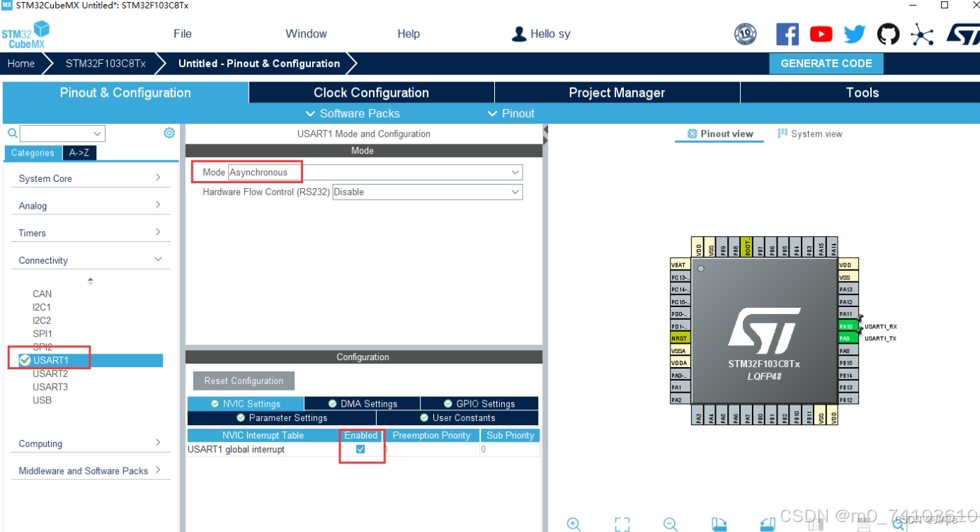Go to Home breadcrumb
The height and width of the screenshot is (532, 980).
pyautogui.click(x=21, y=64)
